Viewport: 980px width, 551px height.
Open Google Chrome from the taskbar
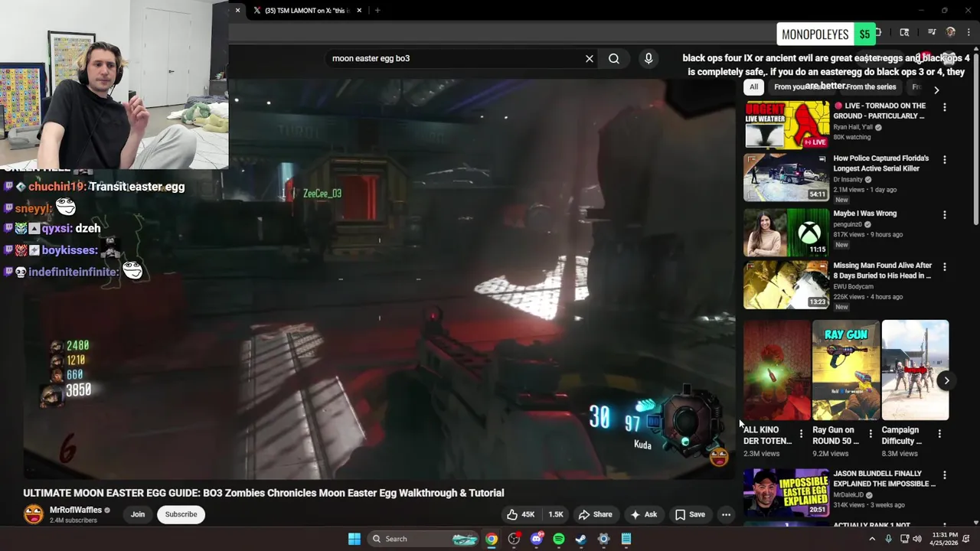492,539
